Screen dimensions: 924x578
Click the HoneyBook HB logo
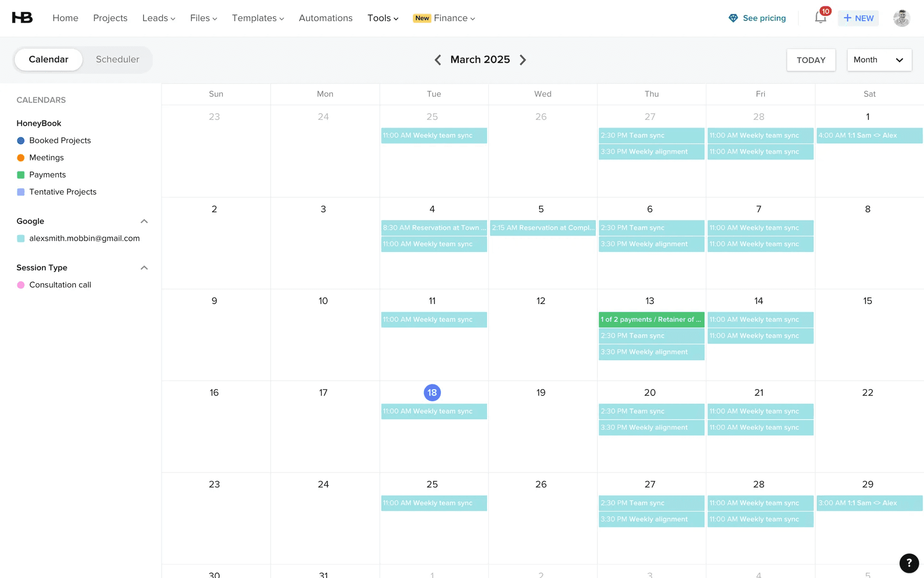[x=22, y=18]
